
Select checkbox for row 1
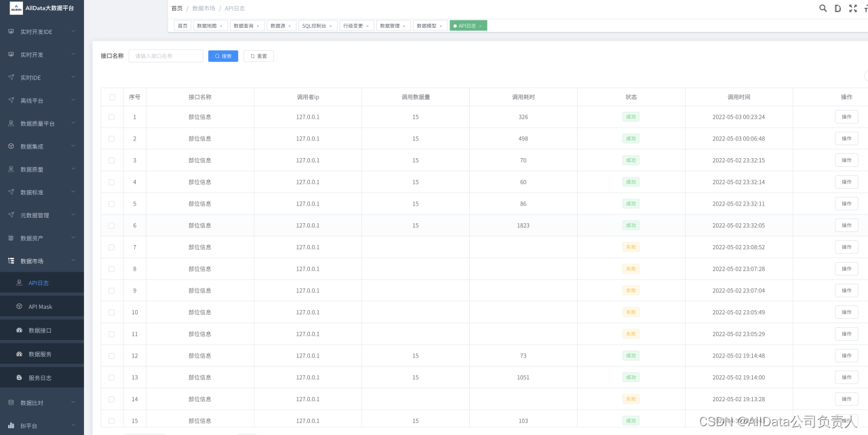112,117
